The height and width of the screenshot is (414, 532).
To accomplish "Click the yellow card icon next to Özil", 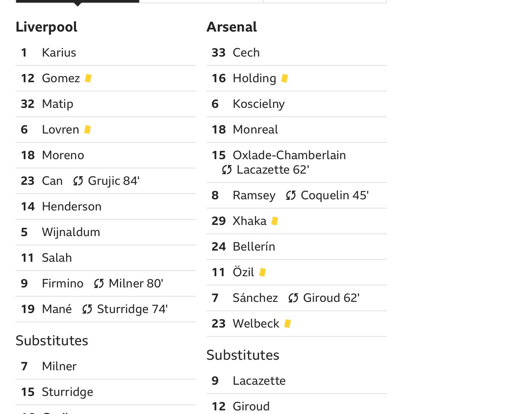I will click(x=263, y=272).
